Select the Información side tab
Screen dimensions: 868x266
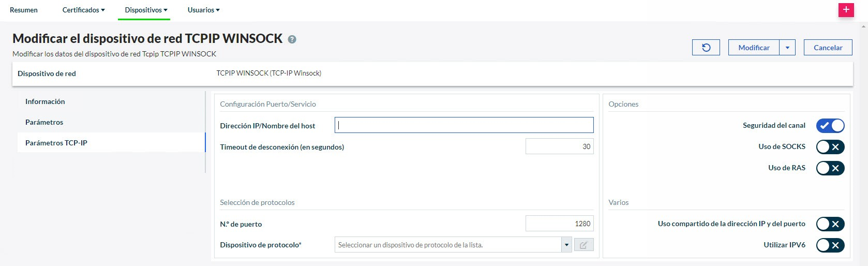click(45, 101)
